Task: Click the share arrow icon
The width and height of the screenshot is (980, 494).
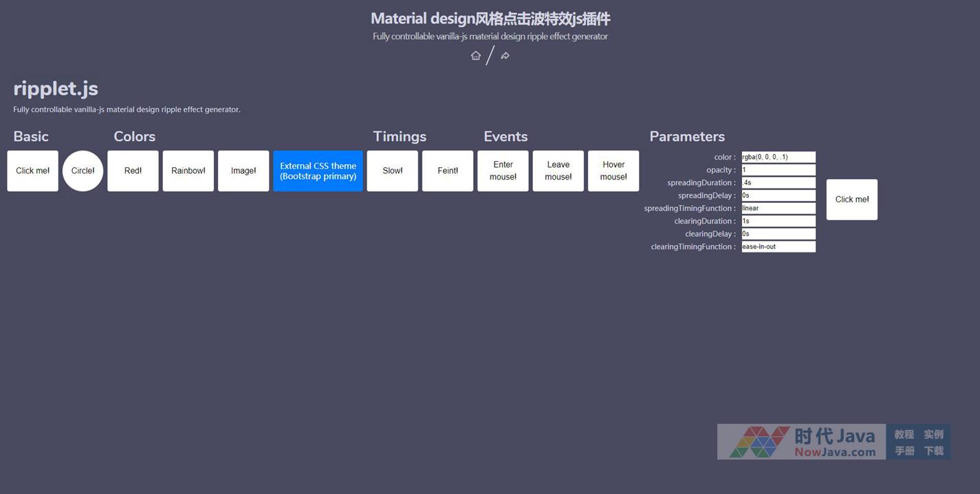Action: pyautogui.click(x=505, y=56)
